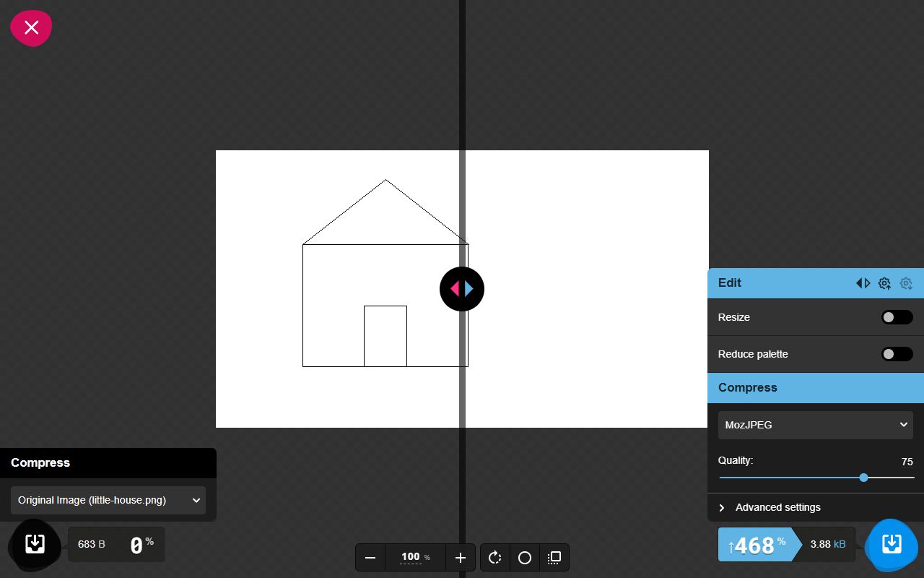Rotate the image using the rotate icon

(x=495, y=558)
